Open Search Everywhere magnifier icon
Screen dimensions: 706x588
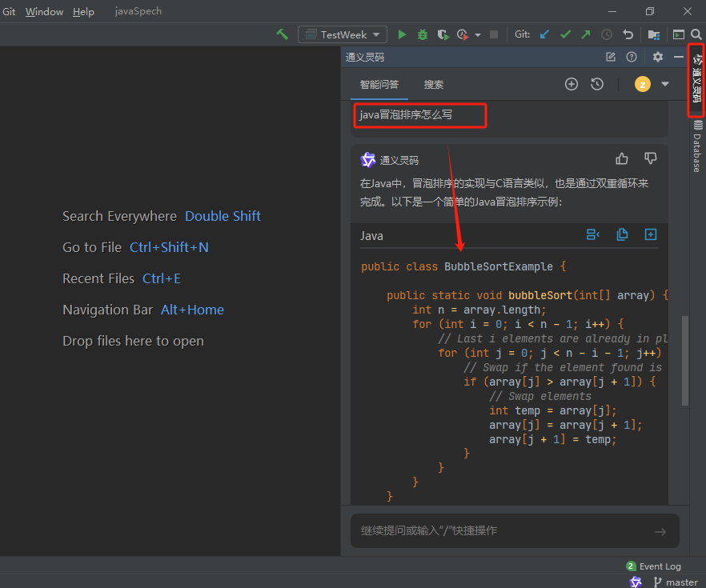tap(696, 34)
